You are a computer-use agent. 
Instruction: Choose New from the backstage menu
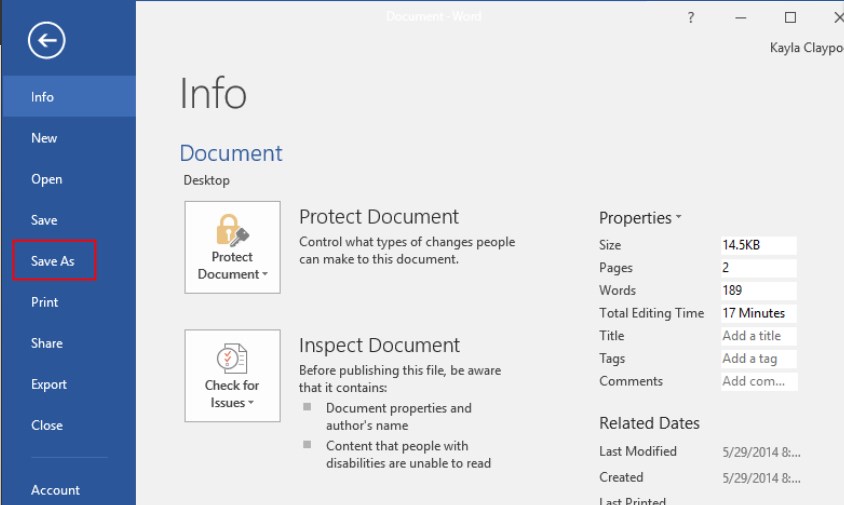click(x=44, y=138)
